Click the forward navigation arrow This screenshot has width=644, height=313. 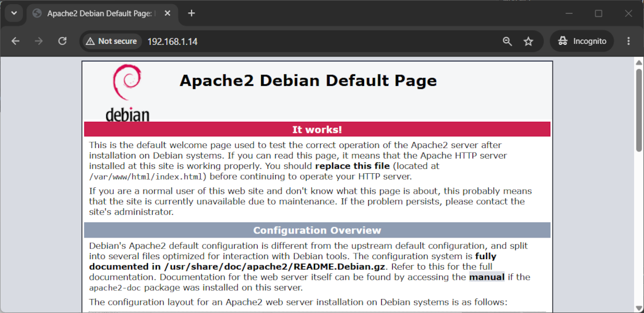pos(39,41)
